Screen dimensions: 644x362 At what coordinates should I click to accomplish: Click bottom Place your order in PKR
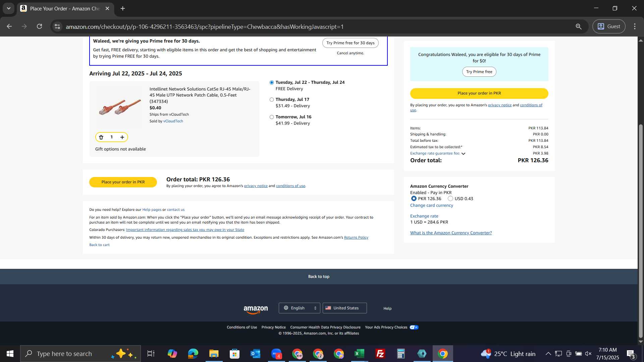click(x=123, y=182)
